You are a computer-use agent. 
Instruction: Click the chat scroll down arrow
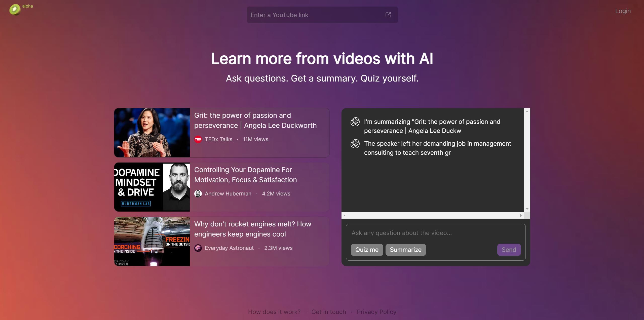point(527,209)
